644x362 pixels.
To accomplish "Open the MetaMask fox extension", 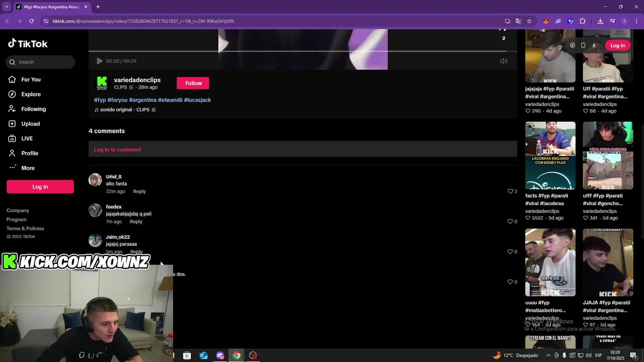I will point(546,21).
